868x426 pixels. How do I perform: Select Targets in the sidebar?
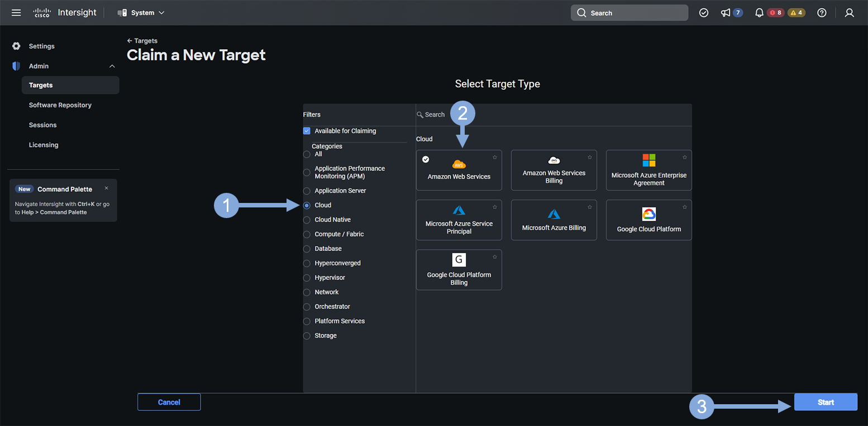70,85
